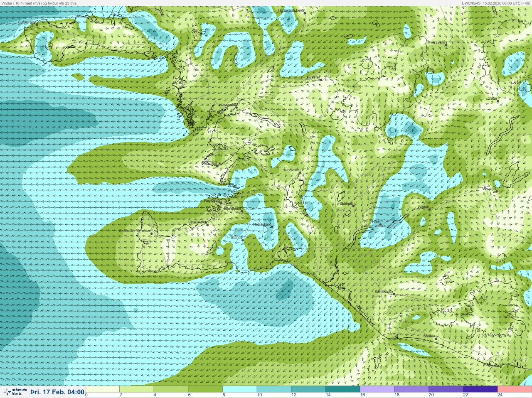Click the Hvanneyri station label

tap(228, 105)
